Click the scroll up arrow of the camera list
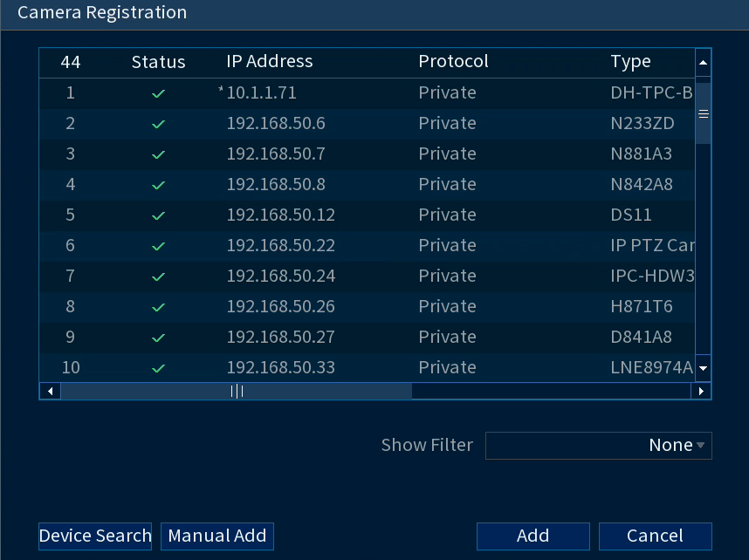749x560 pixels. tap(703, 63)
